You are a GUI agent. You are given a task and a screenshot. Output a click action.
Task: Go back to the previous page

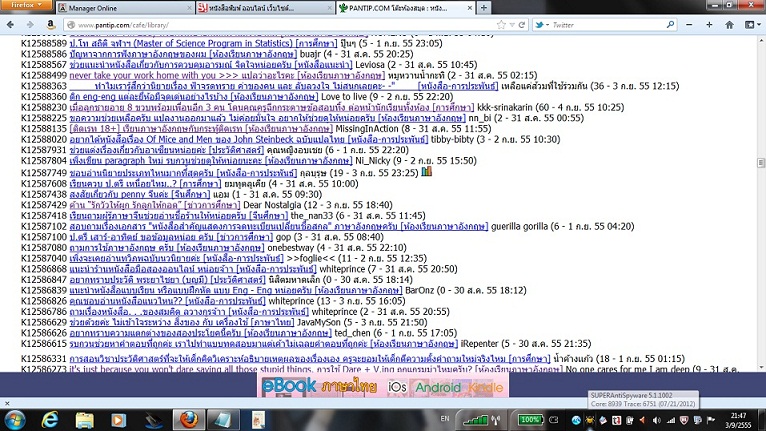tap(10, 24)
